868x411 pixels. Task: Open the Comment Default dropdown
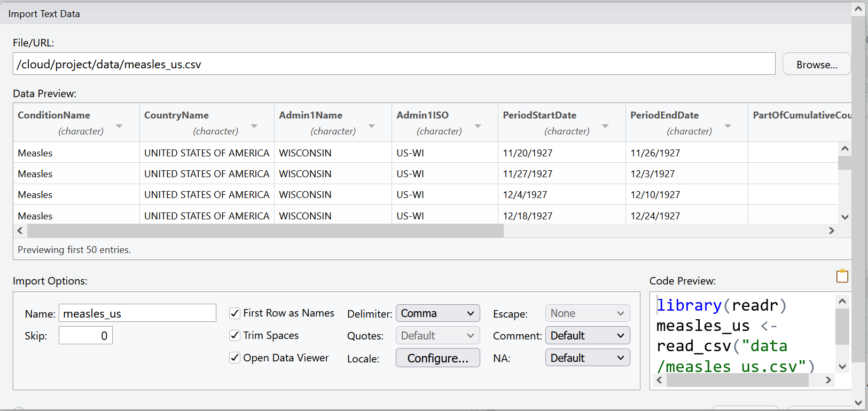[587, 336]
